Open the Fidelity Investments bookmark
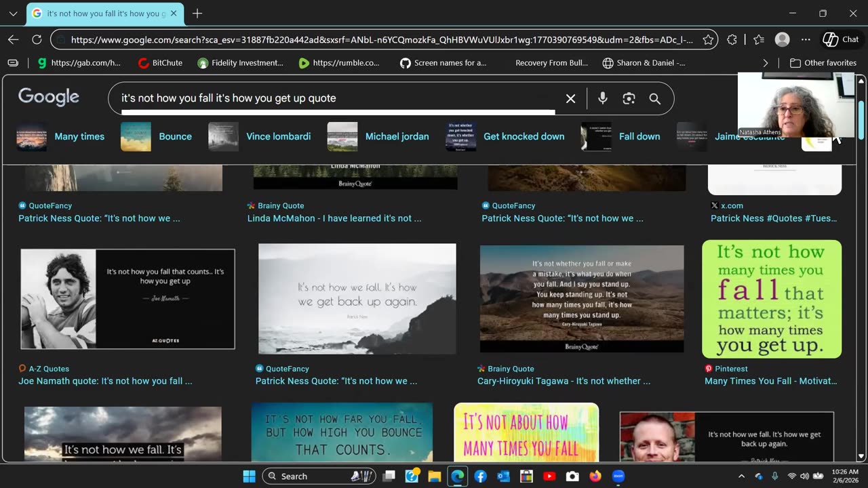 pos(240,63)
